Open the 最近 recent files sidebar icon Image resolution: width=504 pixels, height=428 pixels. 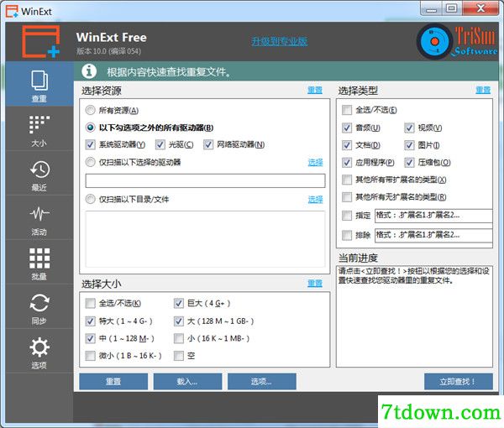[39, 174]
